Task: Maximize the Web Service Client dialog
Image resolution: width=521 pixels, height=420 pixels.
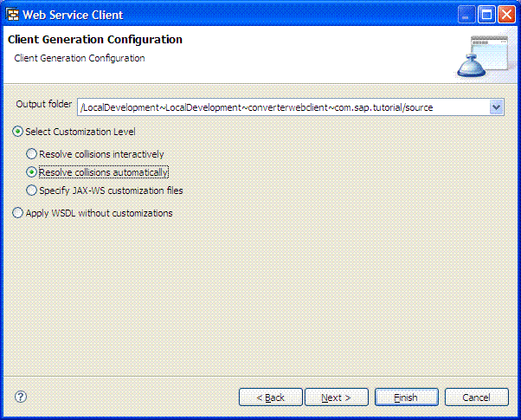Action: [x=486, y=14]
